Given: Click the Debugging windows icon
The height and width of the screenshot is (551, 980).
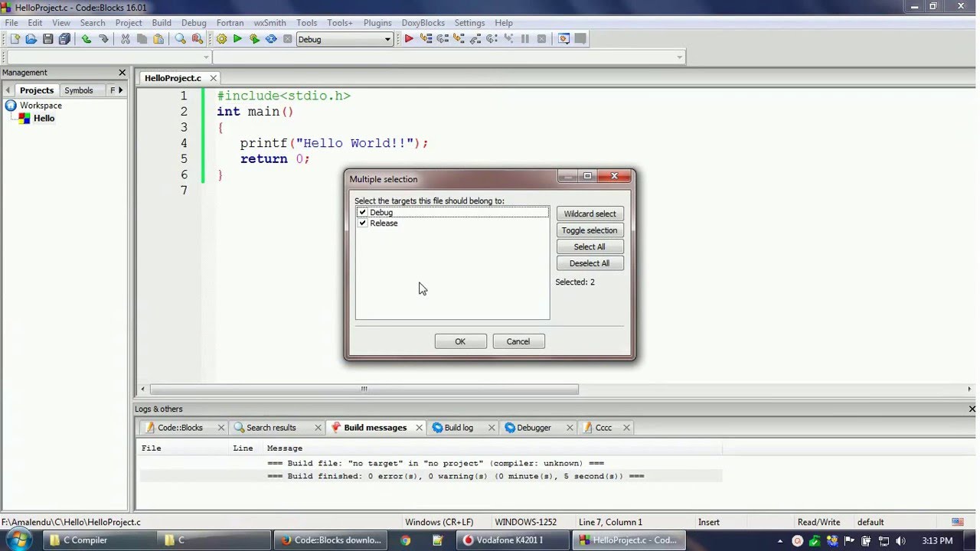Looking at the screenshot, I should (564, 39).
